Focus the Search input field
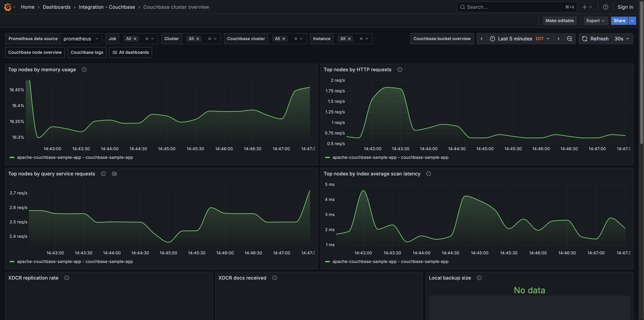This screenshot has width=644, height=320. pos(517,7)
